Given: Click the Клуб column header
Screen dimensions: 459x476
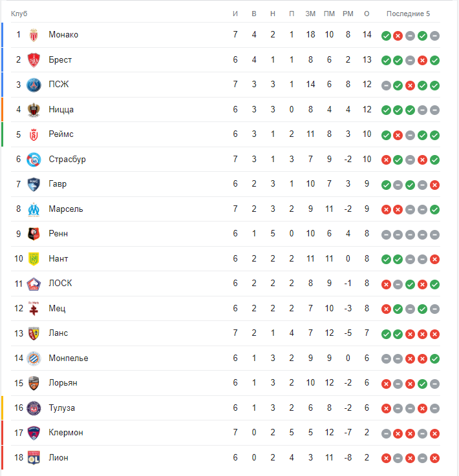Looking at the screenshot, I should (x=19, y=14).
